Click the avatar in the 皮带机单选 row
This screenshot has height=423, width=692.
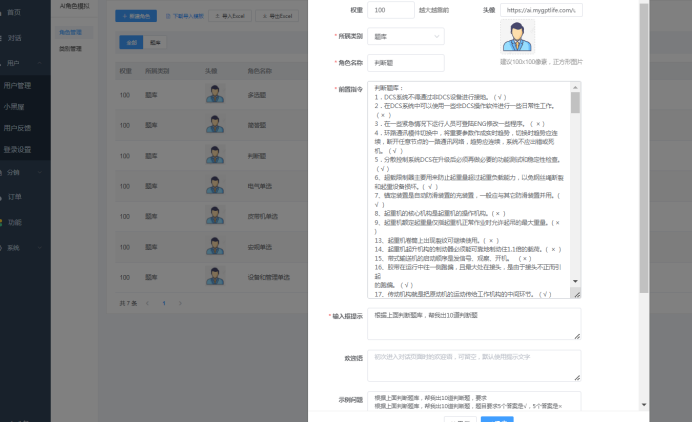click(215, 216)
